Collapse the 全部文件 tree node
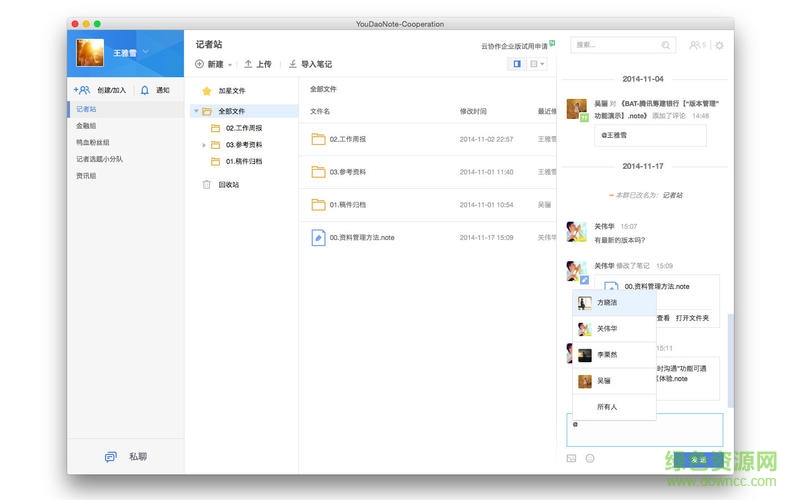 point(195,111)
